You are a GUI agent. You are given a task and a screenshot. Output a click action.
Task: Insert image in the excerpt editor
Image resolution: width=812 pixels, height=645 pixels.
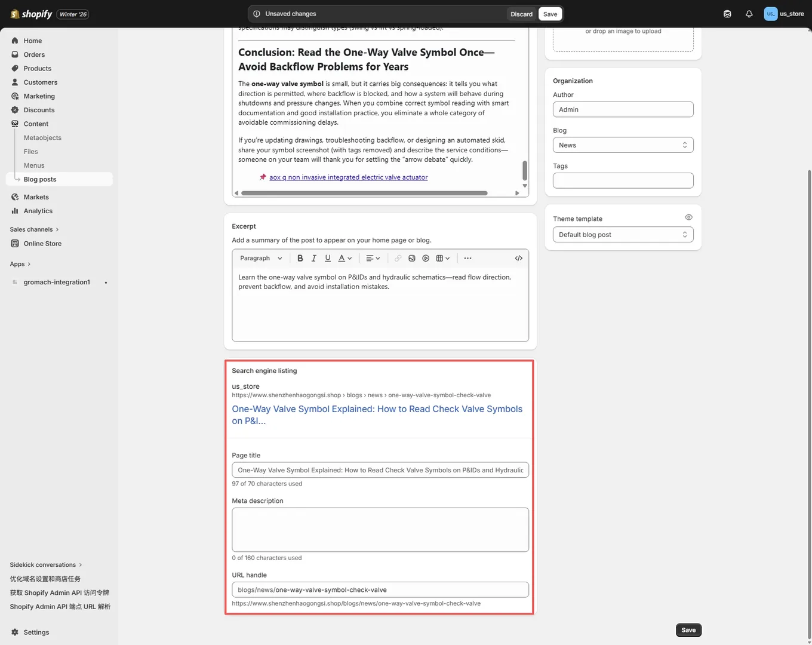(412, 259)
